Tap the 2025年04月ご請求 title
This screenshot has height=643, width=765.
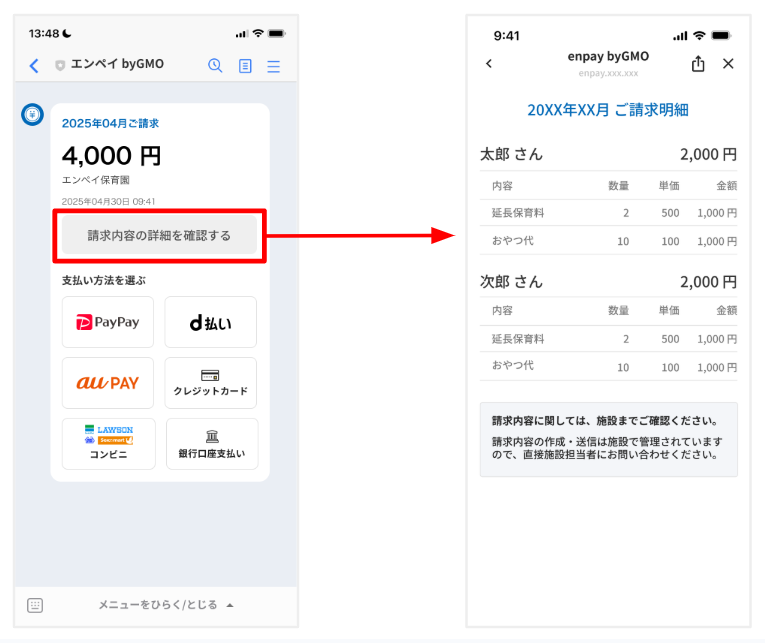tap(110, 123)
